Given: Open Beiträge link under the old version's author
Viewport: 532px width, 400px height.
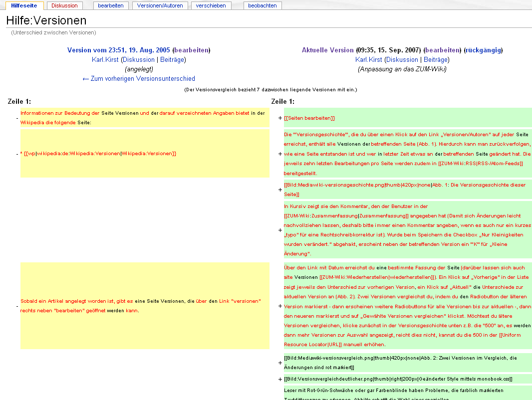Looking at the screenshot, I should [x=172, y=60].
